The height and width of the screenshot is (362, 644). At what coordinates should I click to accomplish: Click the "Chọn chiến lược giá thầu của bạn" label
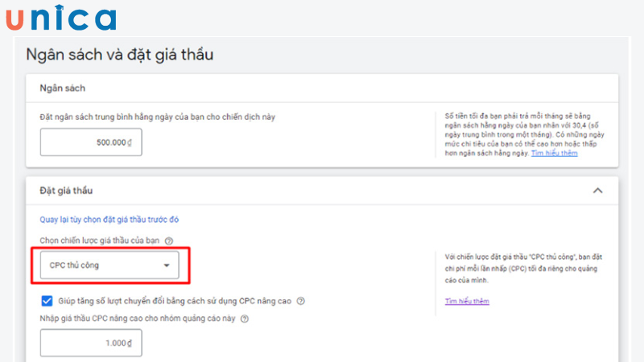100,241
